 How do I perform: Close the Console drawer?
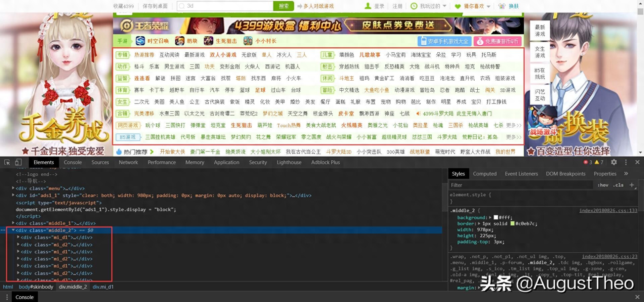pos(637,297)
